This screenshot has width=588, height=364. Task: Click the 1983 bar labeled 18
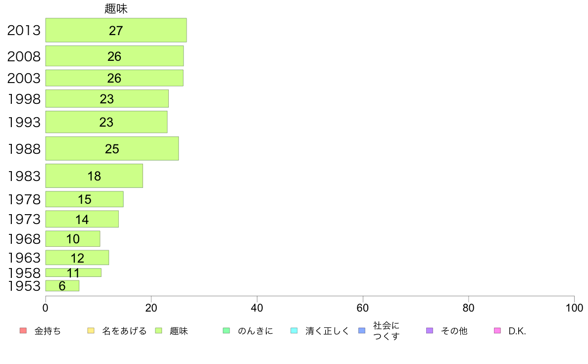[94, 176]
